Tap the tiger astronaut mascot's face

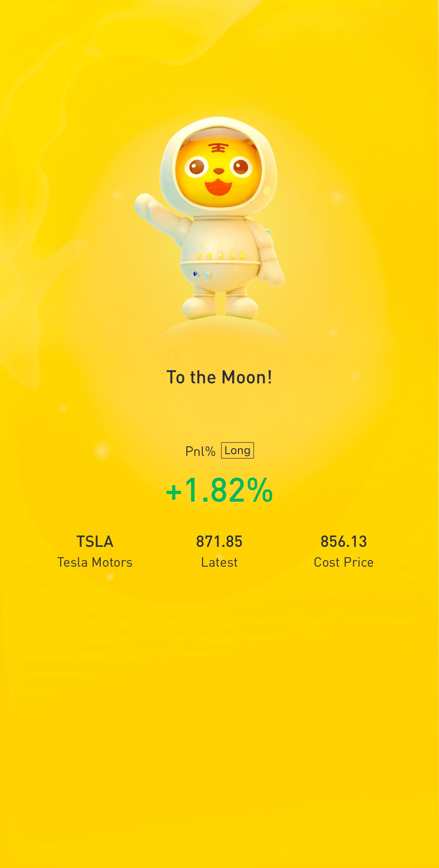(x=219, y=171)
